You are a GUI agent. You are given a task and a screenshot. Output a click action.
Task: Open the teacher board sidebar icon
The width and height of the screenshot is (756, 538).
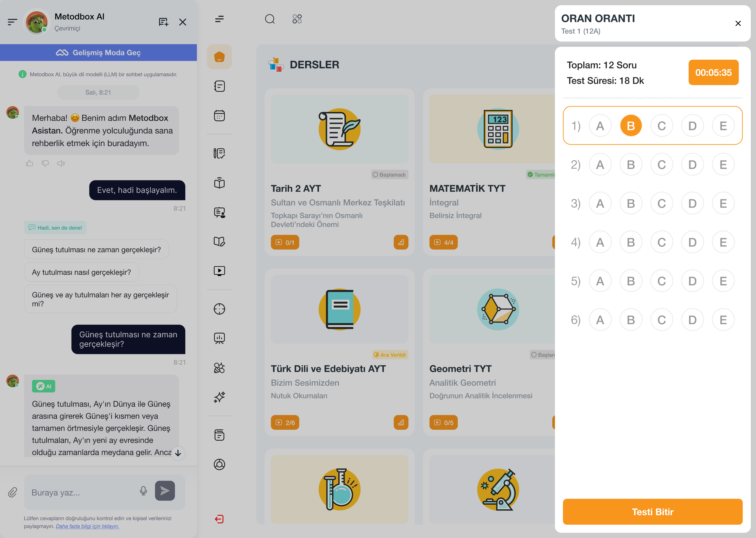coord(219,212)
